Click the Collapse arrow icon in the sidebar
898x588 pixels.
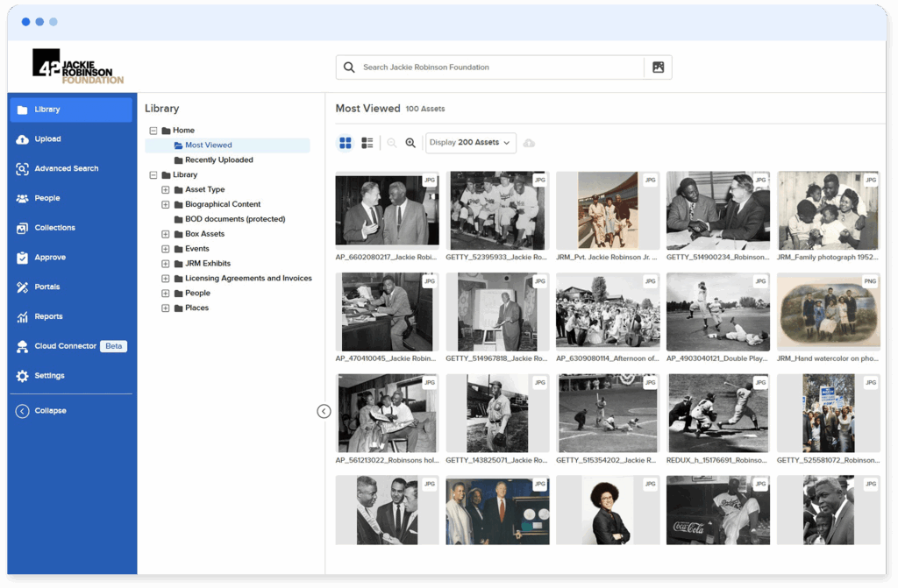(22, 411)
